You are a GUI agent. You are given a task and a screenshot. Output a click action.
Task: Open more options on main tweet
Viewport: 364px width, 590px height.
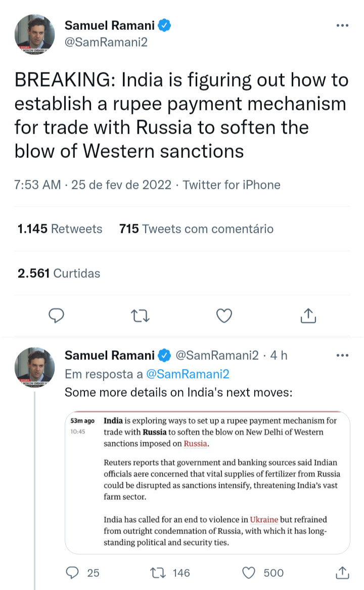[x=342, y=25]
